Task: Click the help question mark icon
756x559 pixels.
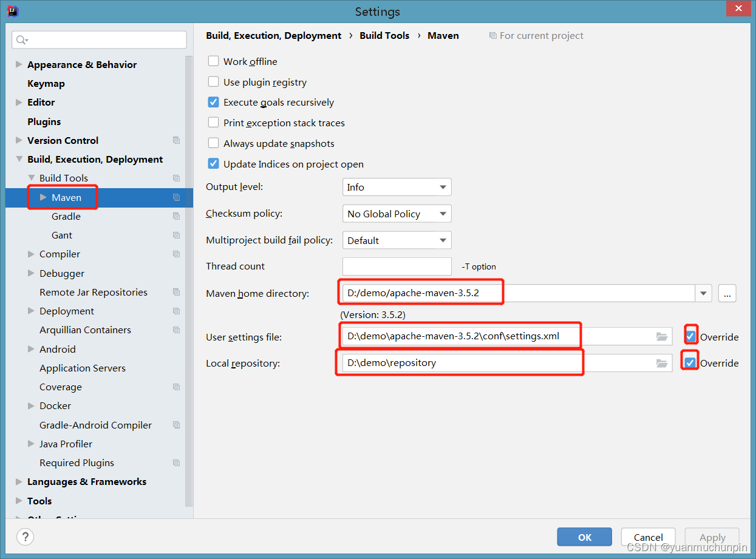Action: tap(25, 537)
